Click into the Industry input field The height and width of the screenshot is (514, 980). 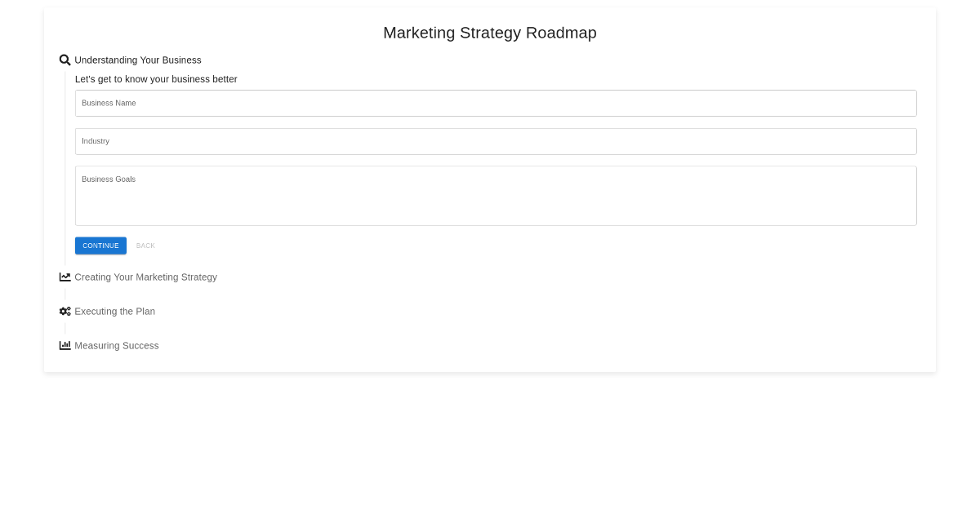pos(496,141)
